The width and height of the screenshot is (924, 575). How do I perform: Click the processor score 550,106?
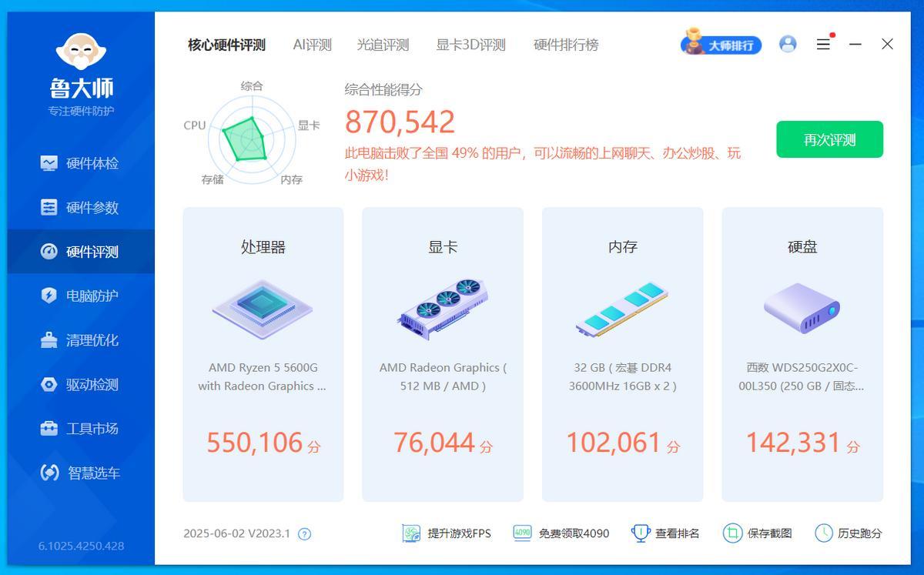[255, 443]
